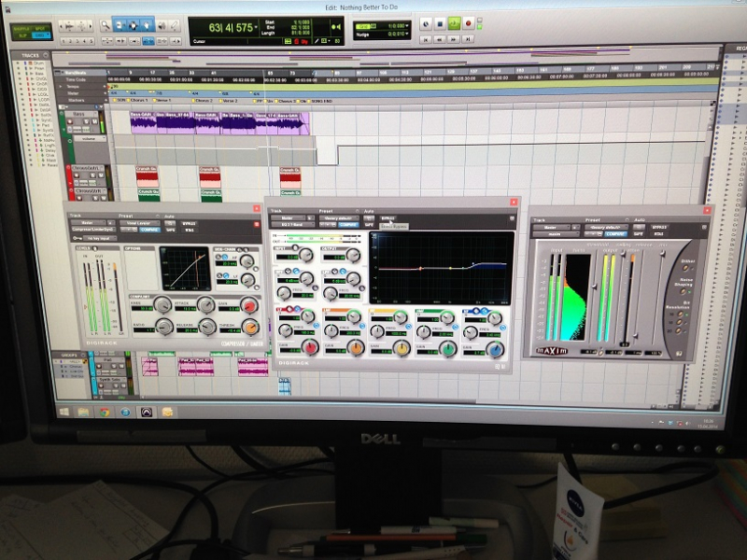Click the compressor Attack knob
The width and height of the screenshot is (747, 560).
tap(205, 305)
